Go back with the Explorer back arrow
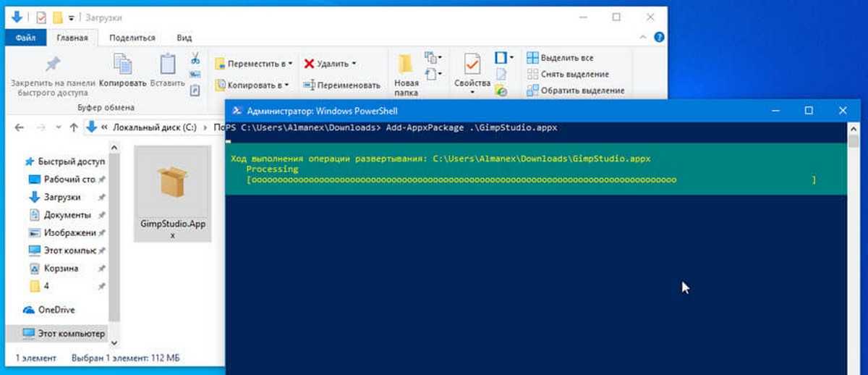 19,127
